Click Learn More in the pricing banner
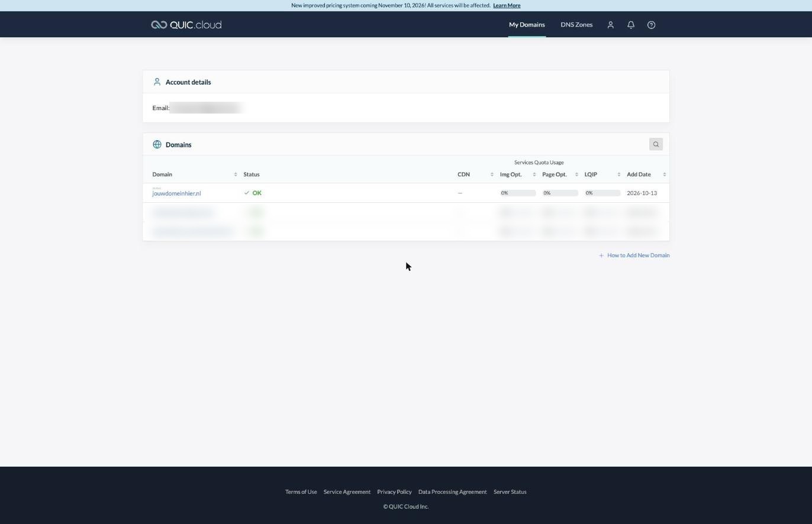The width and height of the screenshot is (812, 524). coord(507,5)
